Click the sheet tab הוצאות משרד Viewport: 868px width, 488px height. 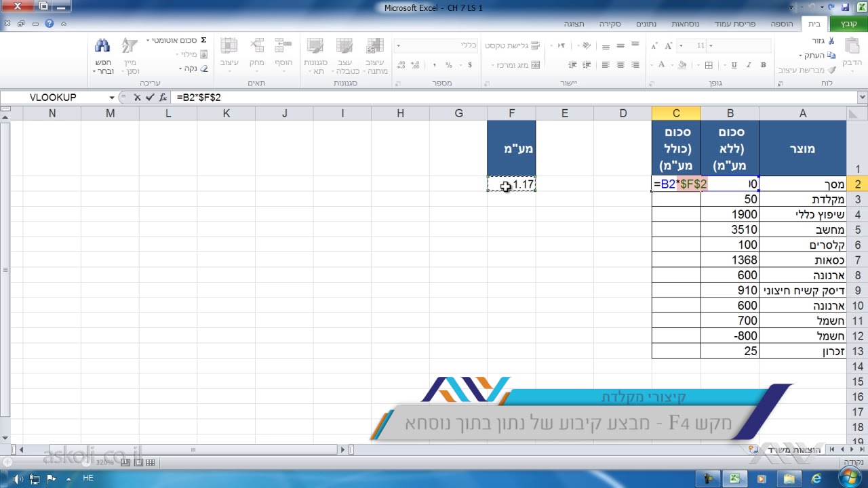(x=795, y=449)
